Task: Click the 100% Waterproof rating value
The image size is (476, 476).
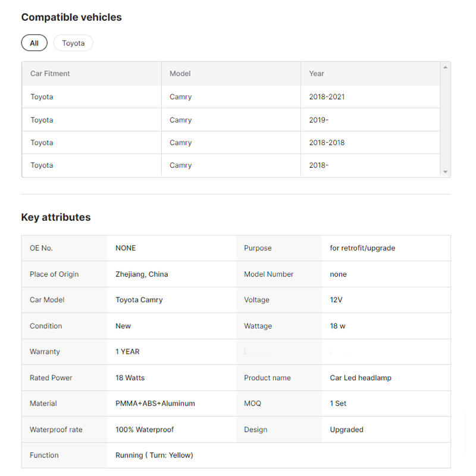Action: point(145,430)
